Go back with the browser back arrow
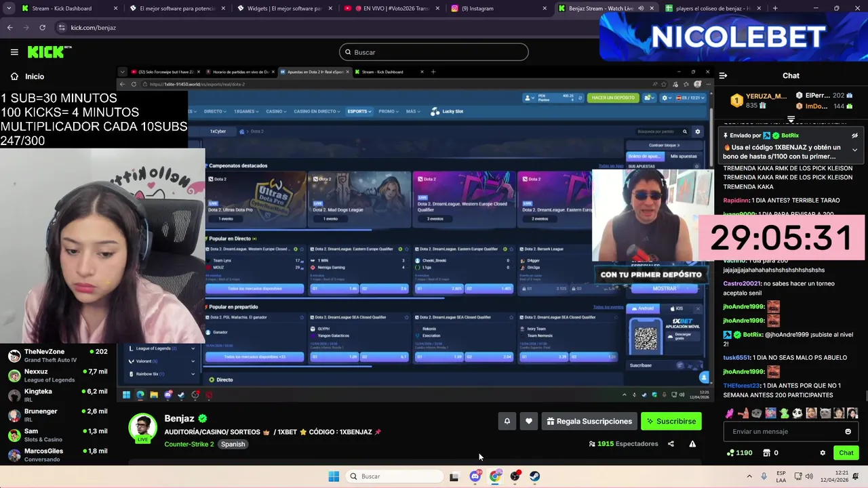The height and width of the screenshot is (488, 868). point(9,28)
